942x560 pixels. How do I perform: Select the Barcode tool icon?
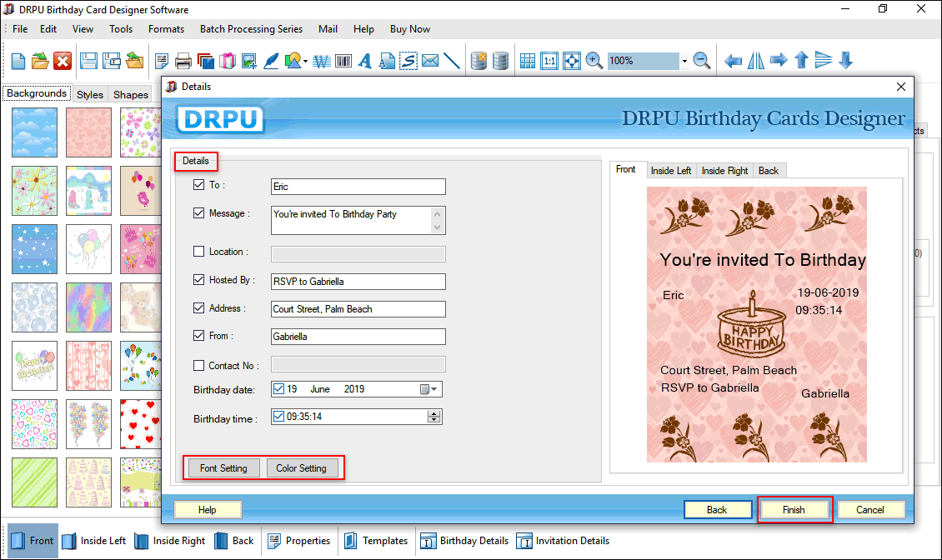point(343,61)
